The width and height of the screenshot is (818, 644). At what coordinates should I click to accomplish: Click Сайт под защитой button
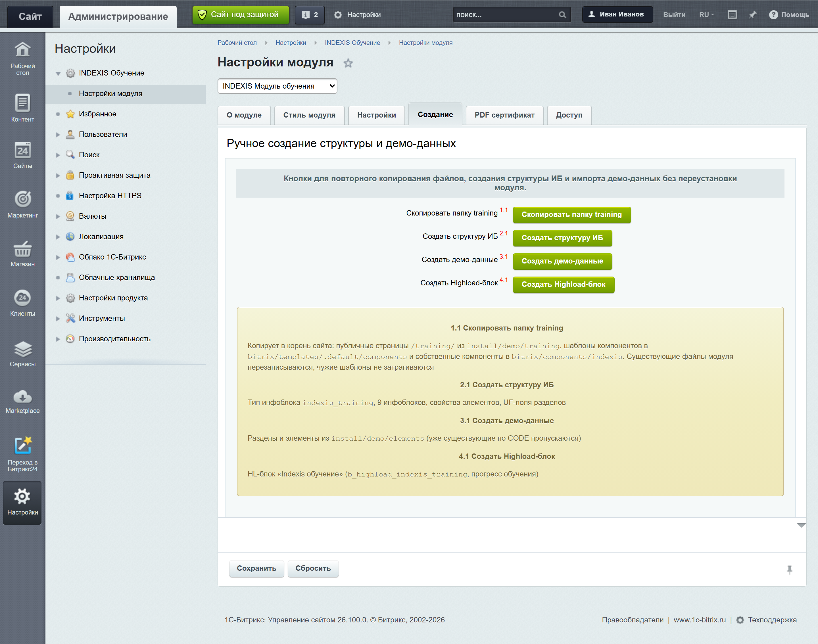coord(241,15)
